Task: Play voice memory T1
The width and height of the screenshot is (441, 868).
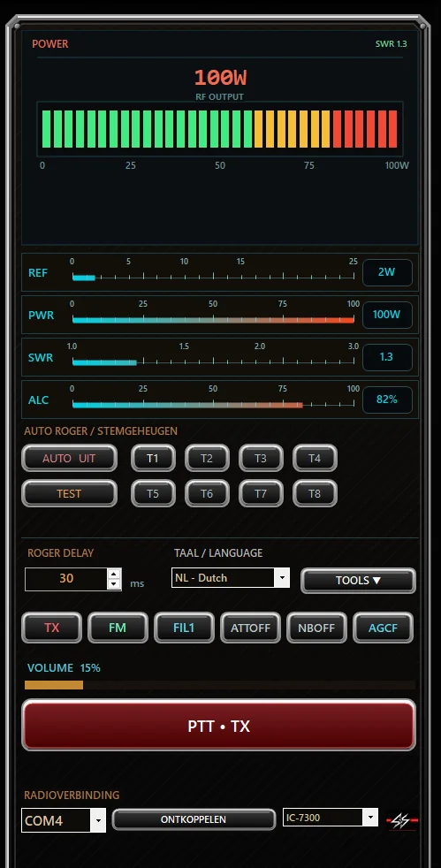Action: tap(153, 458)
